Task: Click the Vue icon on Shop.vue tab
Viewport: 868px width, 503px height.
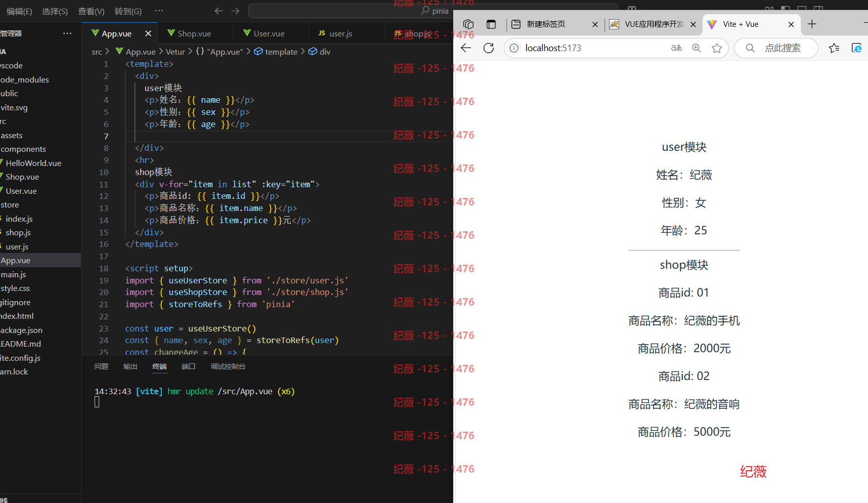Action: (171, 33)
